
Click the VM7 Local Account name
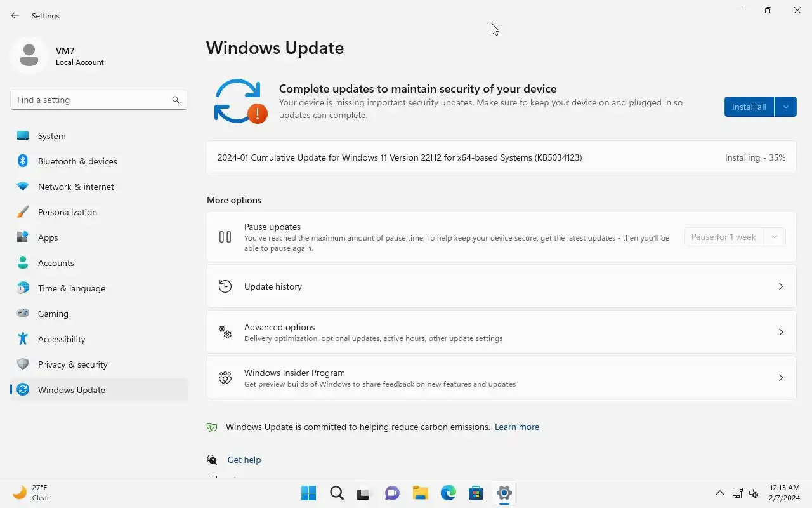click(80, 56)
